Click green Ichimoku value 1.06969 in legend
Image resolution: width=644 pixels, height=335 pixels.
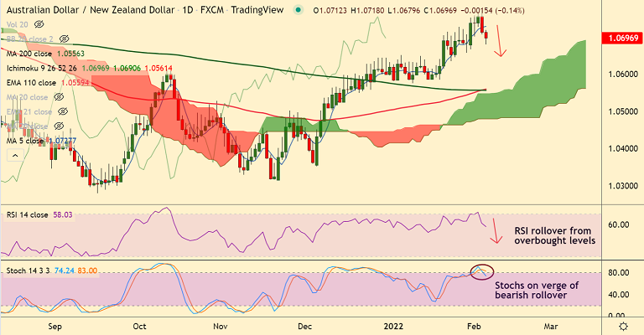(x=96, y=68)
